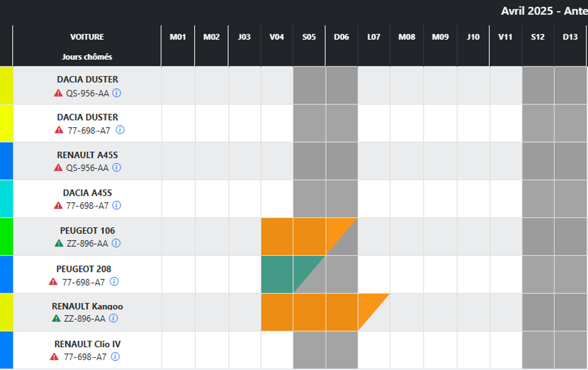Select the S12 day column header

pos(538,37)
